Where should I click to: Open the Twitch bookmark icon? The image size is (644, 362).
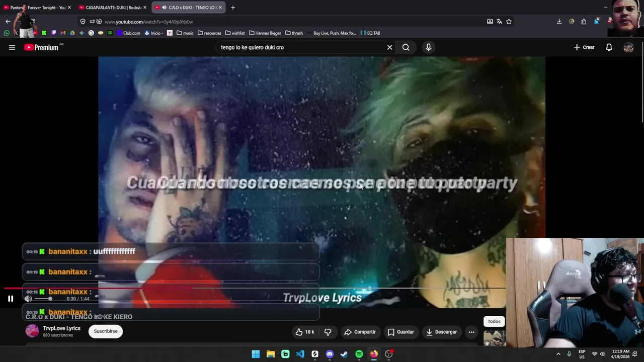pyautogui.click(x=53, y=33)
